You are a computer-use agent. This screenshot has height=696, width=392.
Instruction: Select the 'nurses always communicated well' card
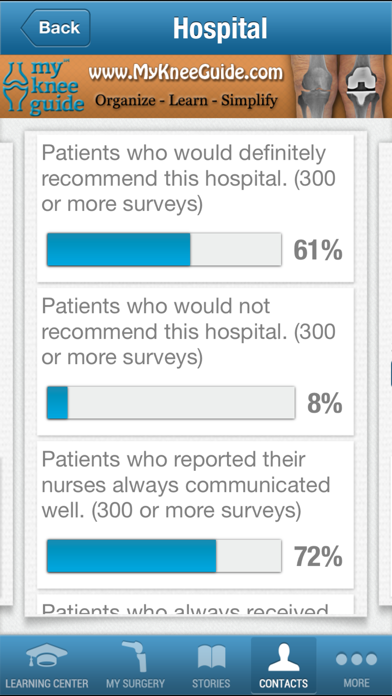[x=195, y=514]
